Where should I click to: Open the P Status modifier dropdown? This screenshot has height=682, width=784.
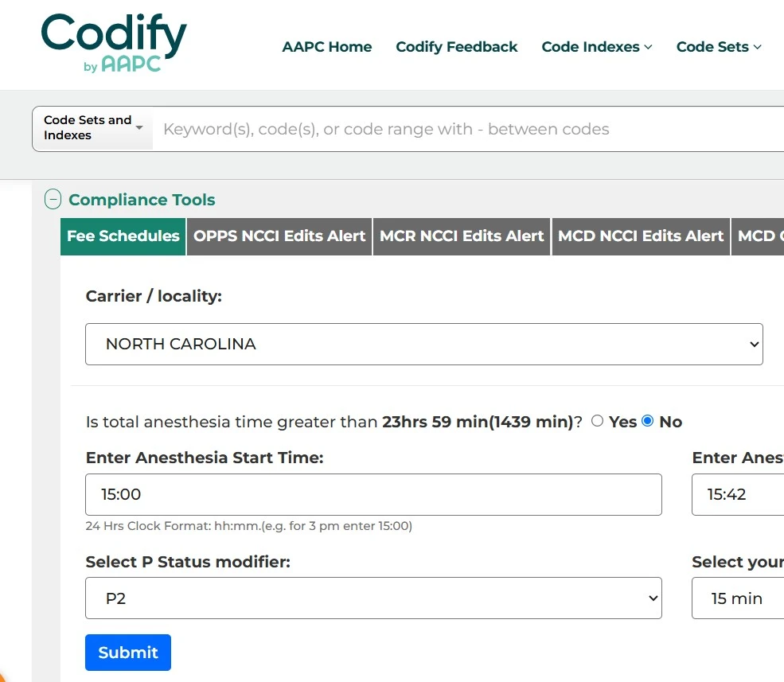[373, 598]
